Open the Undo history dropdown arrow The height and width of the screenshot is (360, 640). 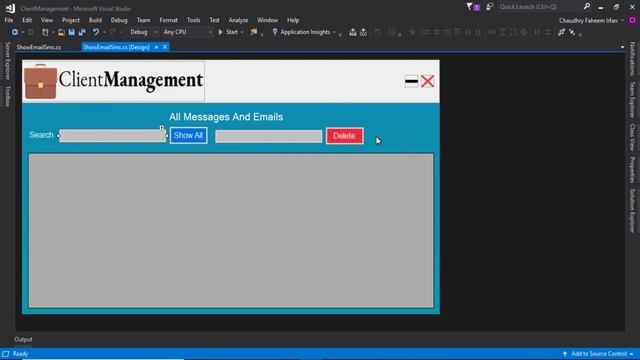pyautogui.click(x=104, y=32)
